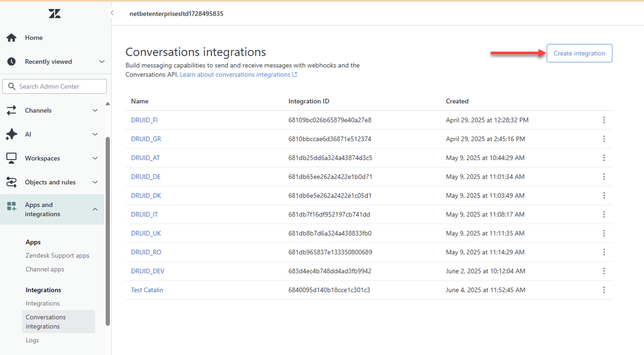
Task: Click the Recently viewed clock icon
Action: (x=12, y=62)
